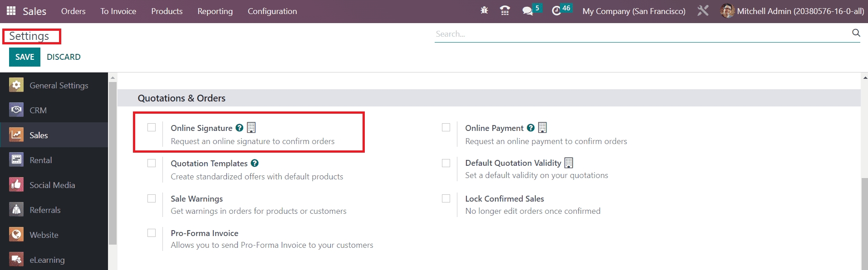The width and height of the screenshot is (868, 270).
Task: Open the activities clock icon
Action: pyautogui.click(x=556, y=11)
